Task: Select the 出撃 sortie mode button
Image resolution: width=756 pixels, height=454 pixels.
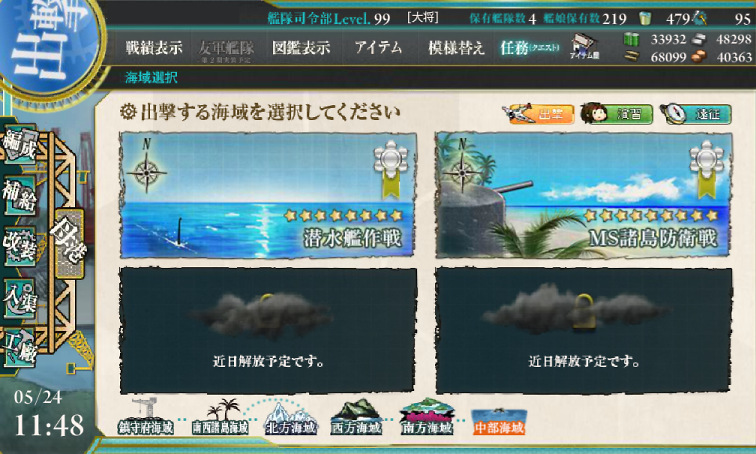Action: coord(539,114)
